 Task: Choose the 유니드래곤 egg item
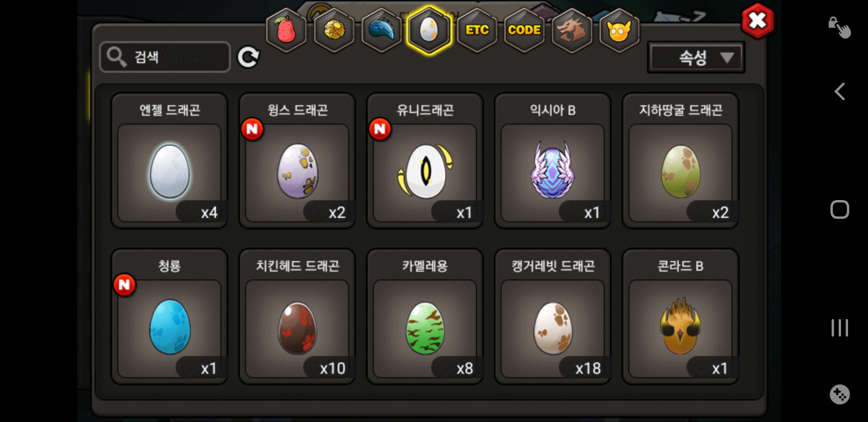point(425,161)
